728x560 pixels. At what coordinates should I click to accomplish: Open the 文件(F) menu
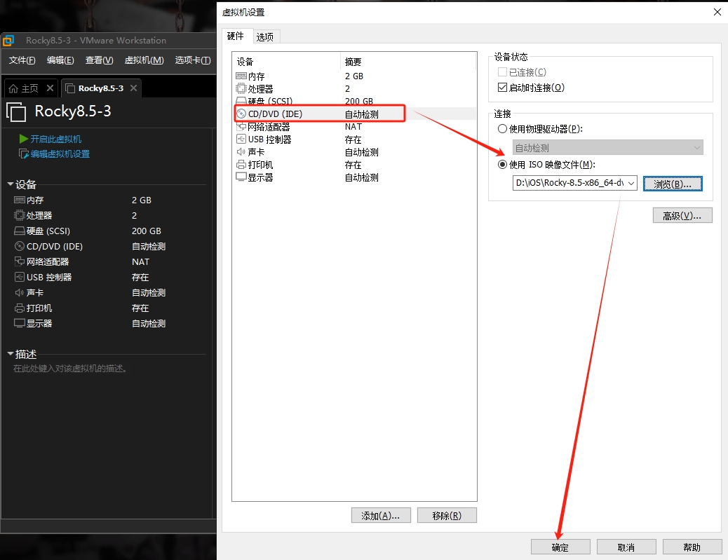click(x=22, y=60)
